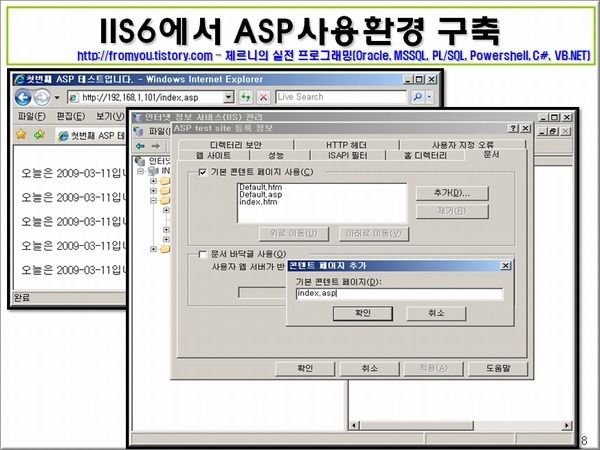Open the 보기(V) menu in Internet Explorer
This screenshot has width=600, height=450.
tap(110, 116)
